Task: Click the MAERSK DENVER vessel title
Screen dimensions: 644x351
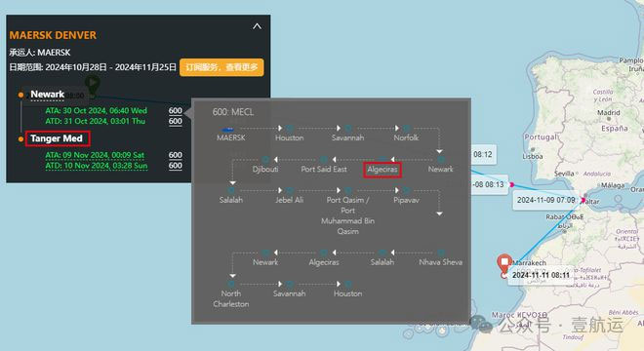Action: coord(53,35)
